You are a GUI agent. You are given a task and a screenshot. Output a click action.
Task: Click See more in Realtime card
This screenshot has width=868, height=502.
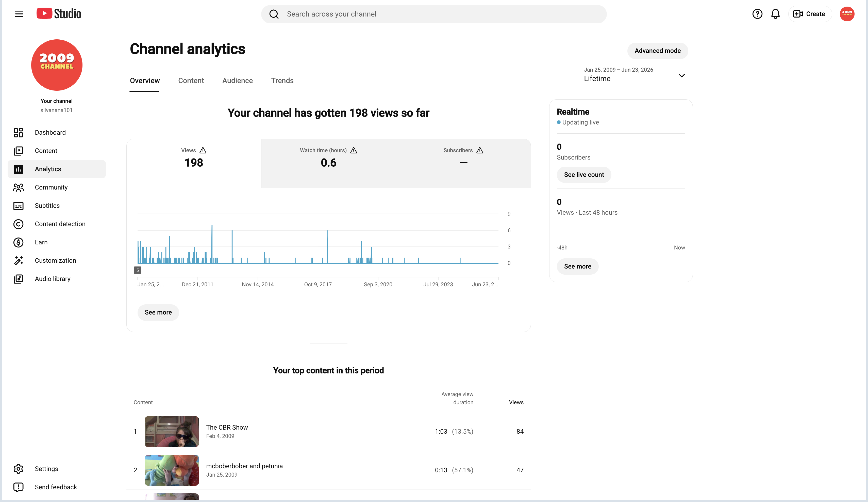pyautogui.click(x=577, y=266)
